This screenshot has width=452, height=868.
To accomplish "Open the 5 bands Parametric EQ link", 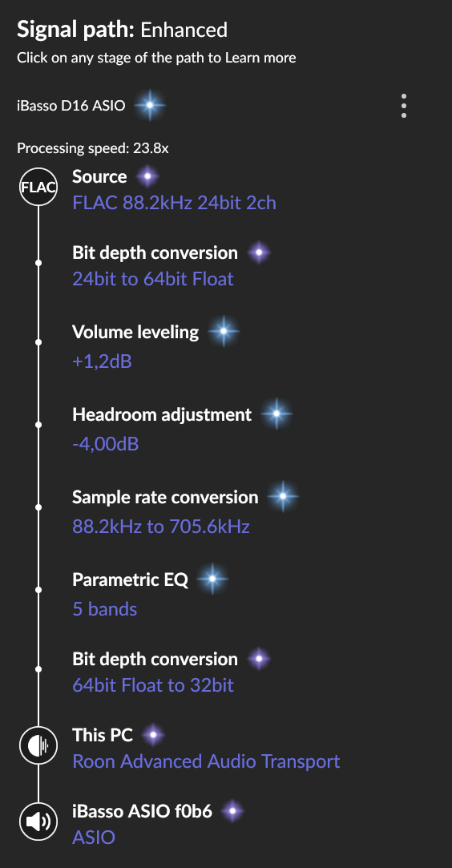I will pos(104,609).
